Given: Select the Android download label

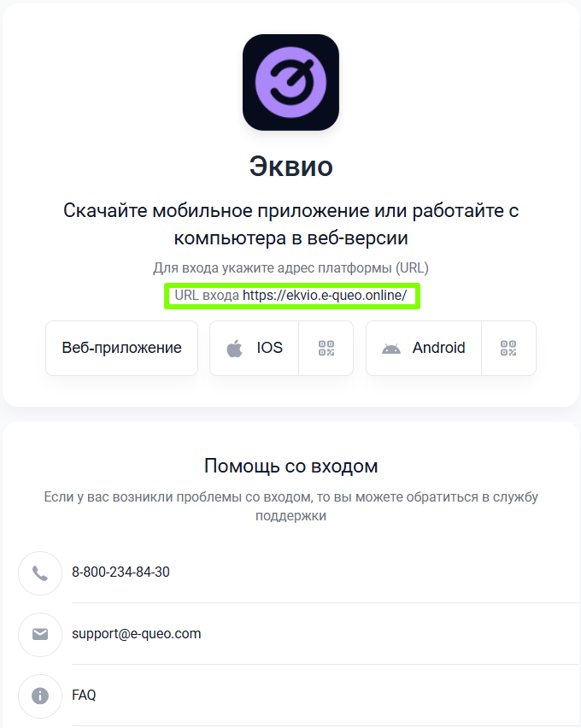Looking at the screenshot, I should tap(438, 348).
